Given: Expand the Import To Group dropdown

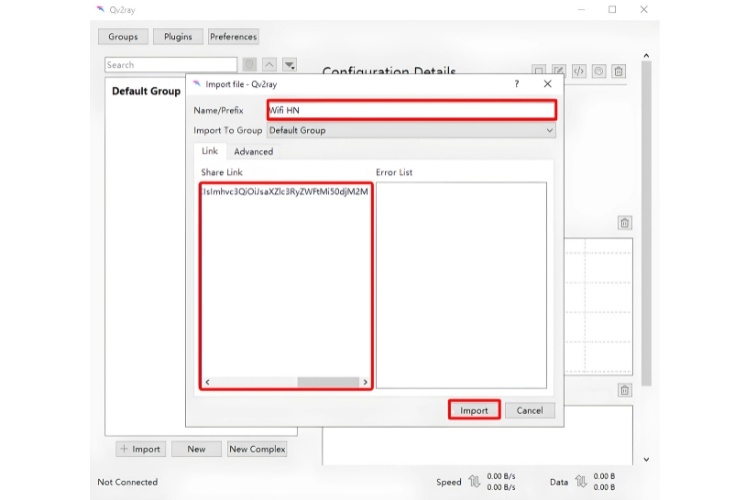Looking at the screenshot, I should (411, 130).
